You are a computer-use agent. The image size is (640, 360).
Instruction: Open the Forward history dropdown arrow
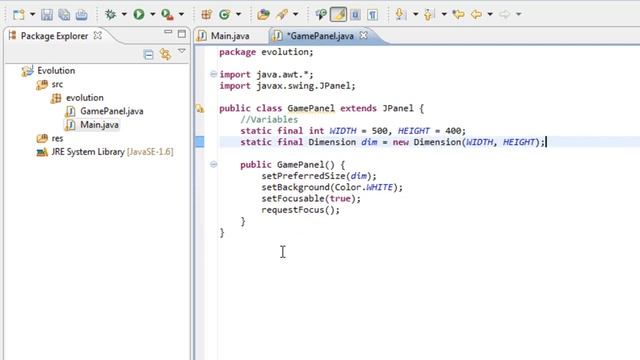519,15
